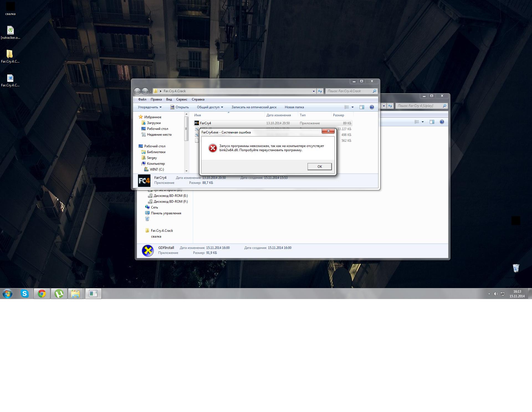
Task: Open the WIN7 (C:) drive
Action: coord(157,169)
